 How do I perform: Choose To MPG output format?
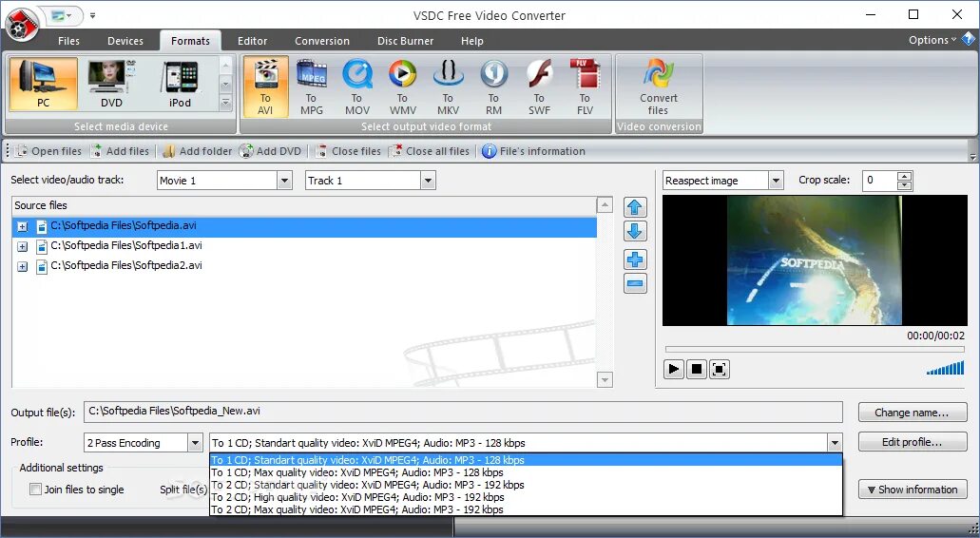point(311,86)
